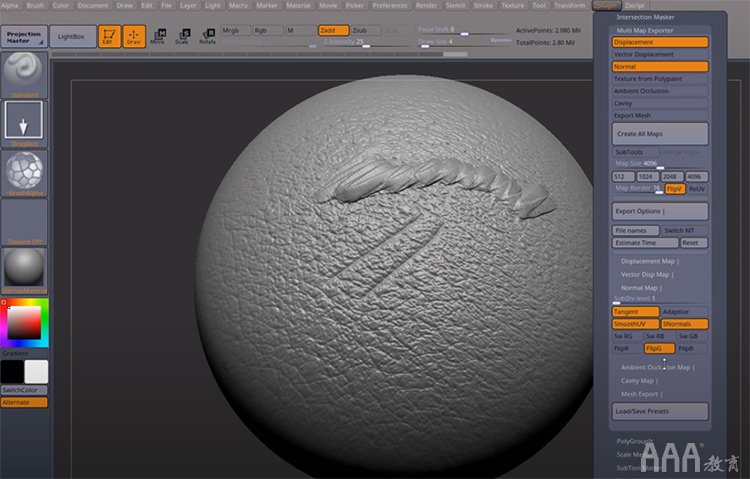750x479 pixels.
Task: Toggle the FlipG option
Action: click(x=659, y=348)
